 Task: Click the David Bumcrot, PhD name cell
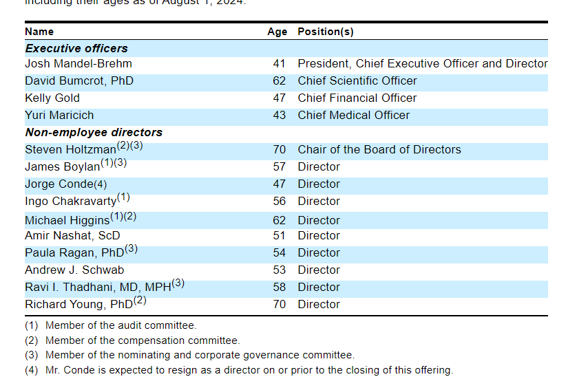[x=79, y=81]
